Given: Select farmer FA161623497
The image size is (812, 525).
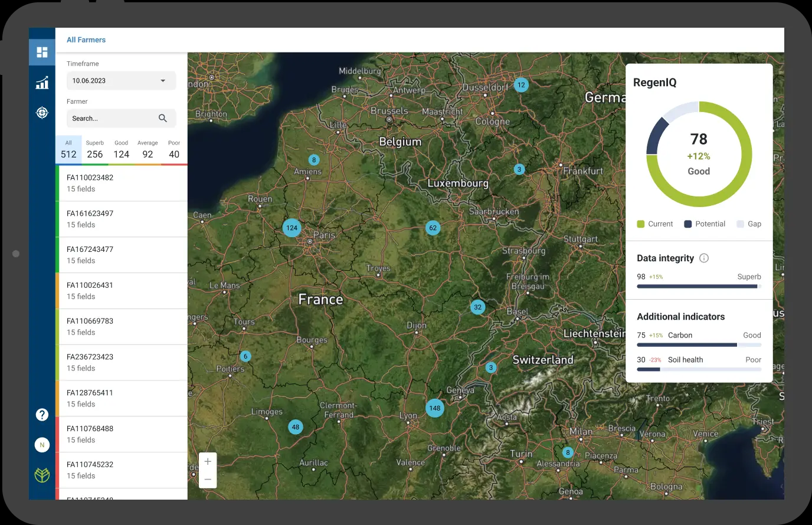Looking at the screenshot, I should tap(122, 219).
